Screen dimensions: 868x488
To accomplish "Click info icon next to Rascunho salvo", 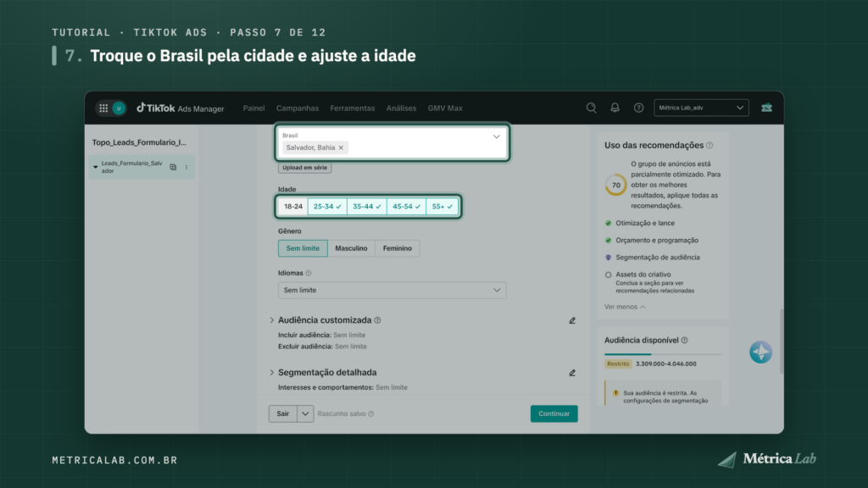I will click(x=371, y=413).
